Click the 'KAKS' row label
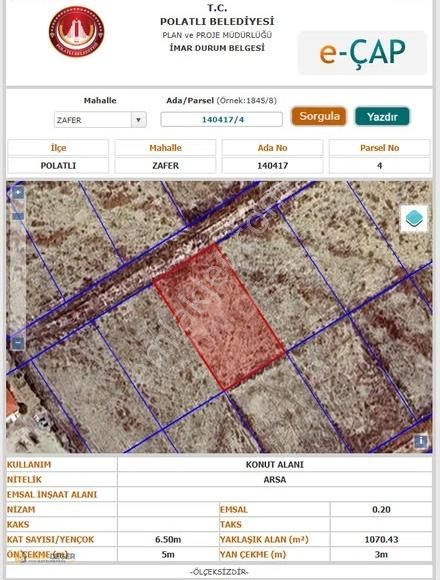Viewport: 440px width, 580px height. tap(18, 525)
